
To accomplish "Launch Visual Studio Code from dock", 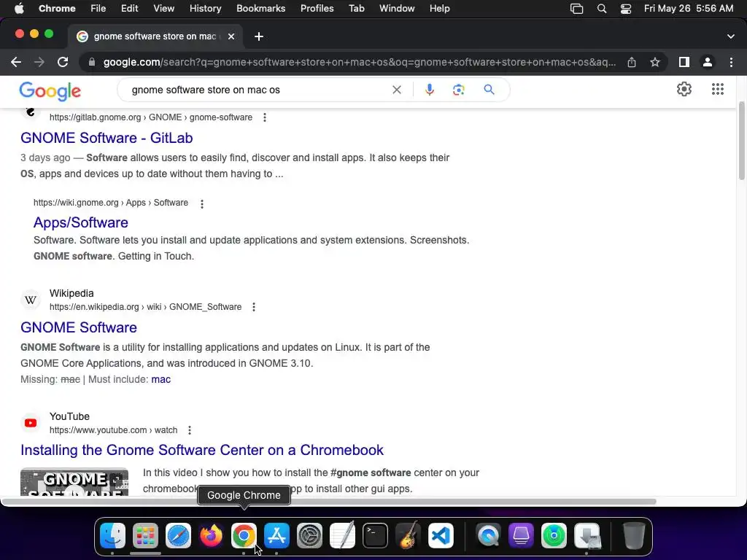I will (441, 536).
